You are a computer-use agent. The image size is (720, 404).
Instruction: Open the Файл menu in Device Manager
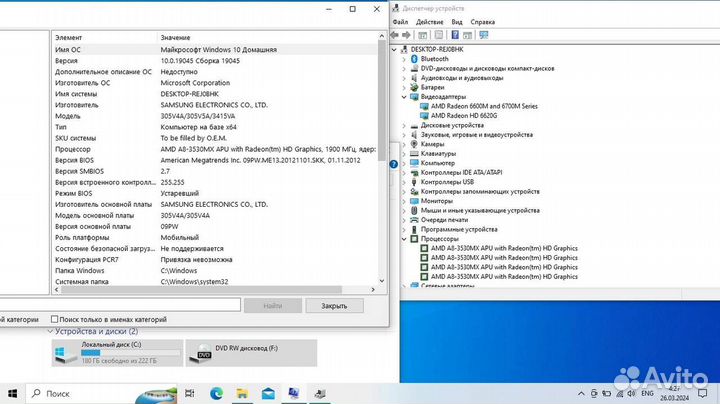click(x=400, y=22)
